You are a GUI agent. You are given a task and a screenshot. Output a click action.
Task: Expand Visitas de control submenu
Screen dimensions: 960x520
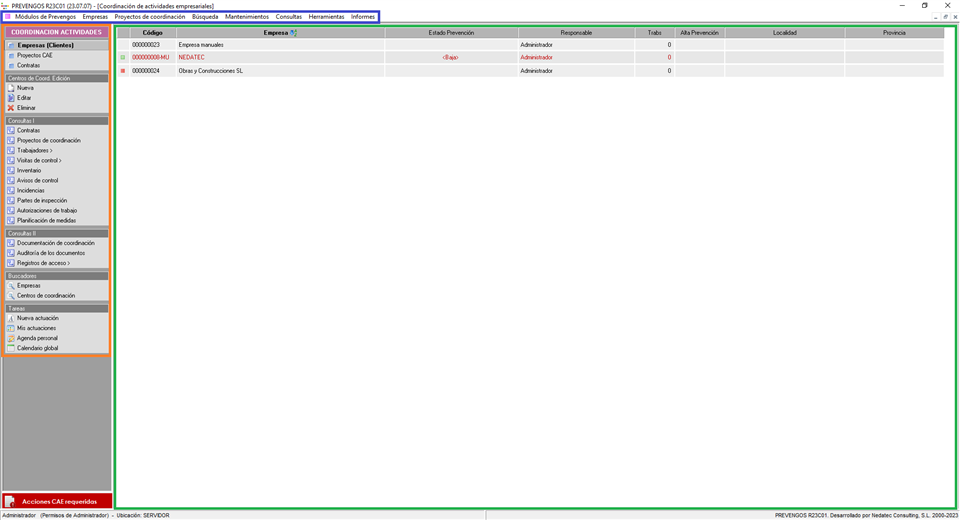tap(39, 161)
